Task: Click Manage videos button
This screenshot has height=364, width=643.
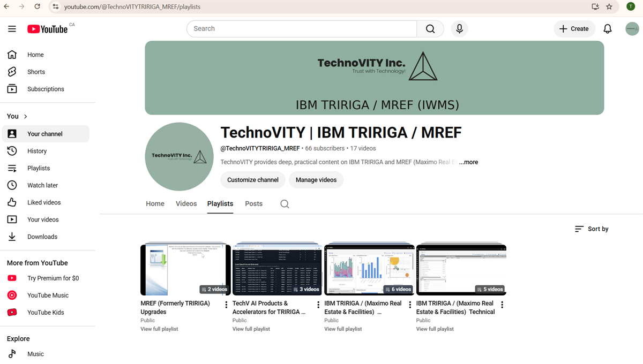Action: coord(316,180)
